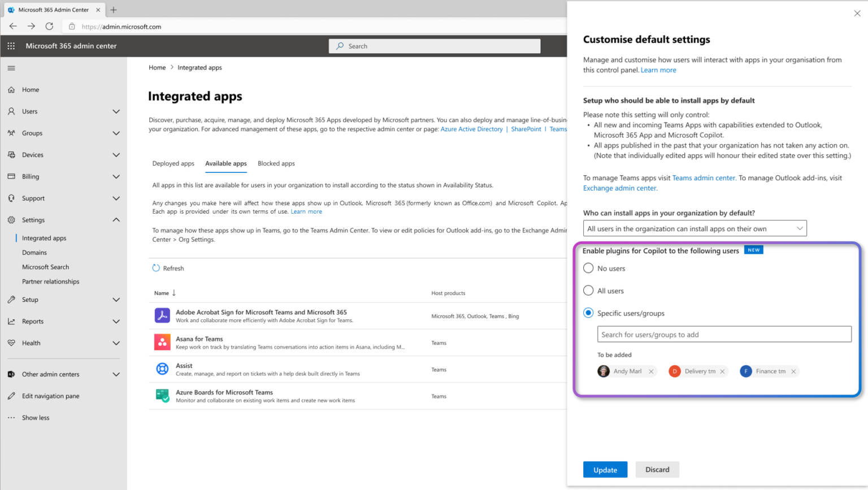This screenshot has height=490, width=868.
Task: Click the Update button
Action: coord(605,469)
